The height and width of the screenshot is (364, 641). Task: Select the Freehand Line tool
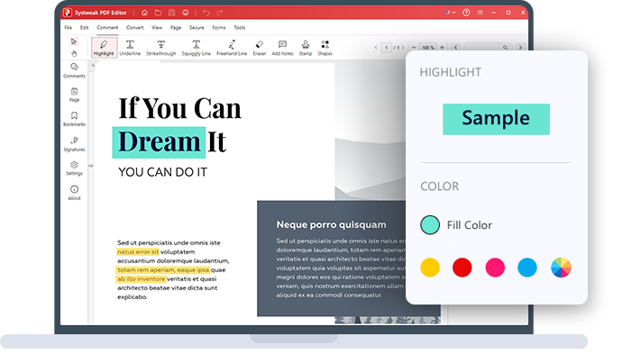pyautogui.click(x=232, y=48)
